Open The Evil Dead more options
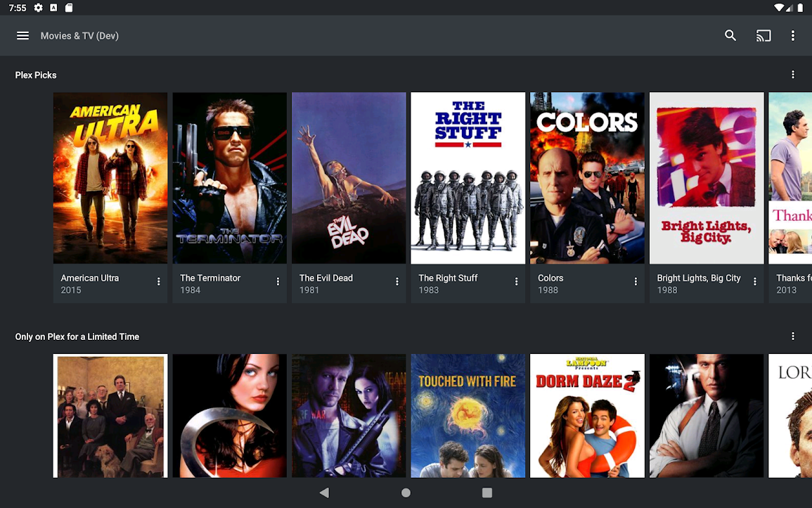Image resolution: width=812 pixels, height=508 pixels. (397, 281)
